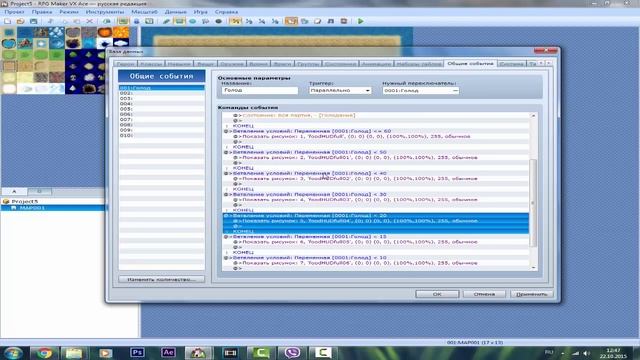The width and height of the screenshot is (640, 360).
Task: Click OK in the database dialog
Action: click(x=437, y=294)
